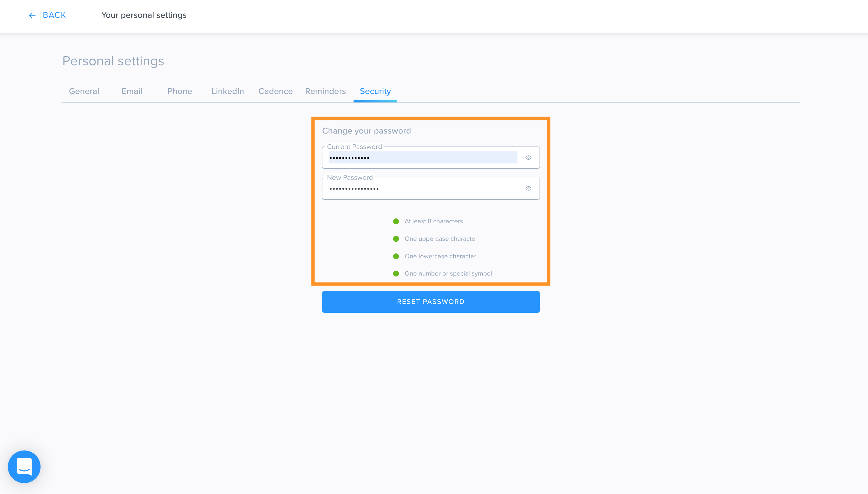Open the chat support widget

pos(24,467)
